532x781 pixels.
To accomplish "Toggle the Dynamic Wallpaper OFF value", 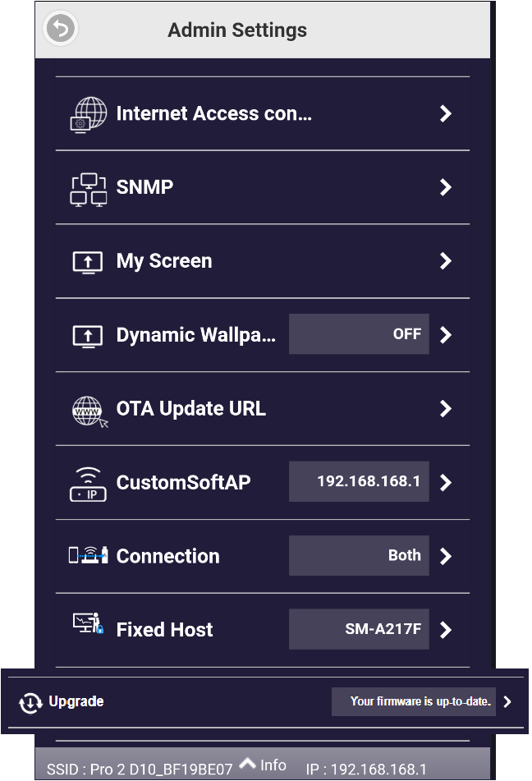I will coord(359,334).
